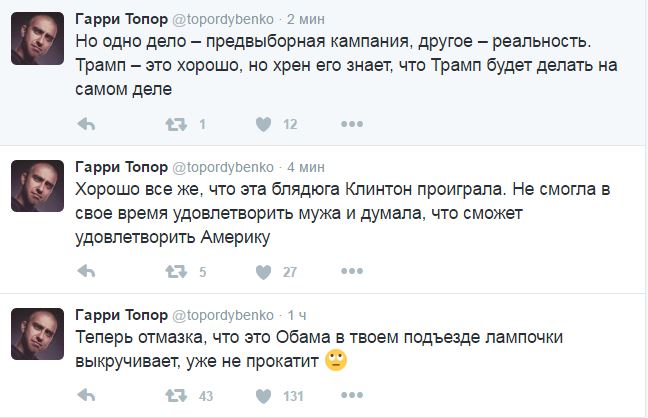The width and height of the screenshot is (648, 418).
Task: Open more options on the first tweet
Action: (x=351, y=124)
